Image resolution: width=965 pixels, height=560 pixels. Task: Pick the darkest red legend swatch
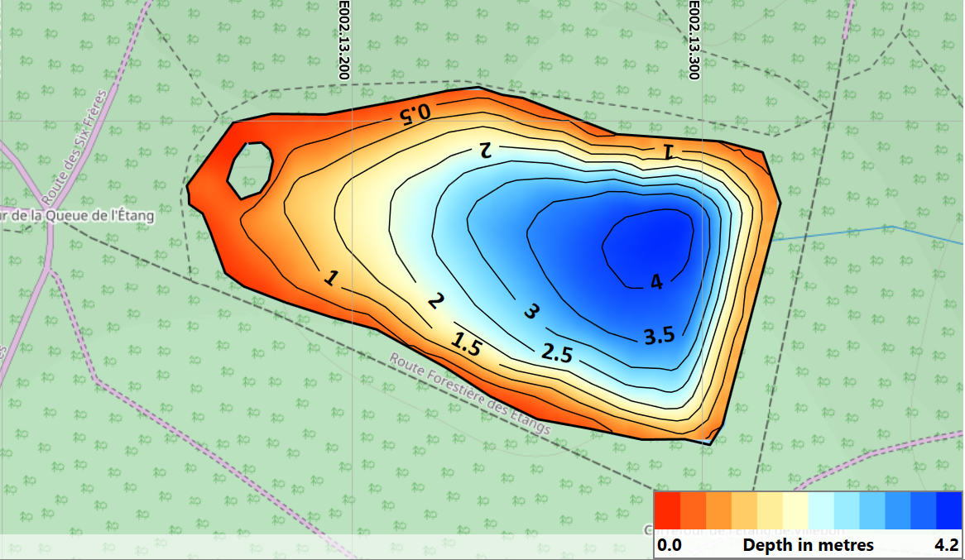pyautogui.click(x=668, y=510)
